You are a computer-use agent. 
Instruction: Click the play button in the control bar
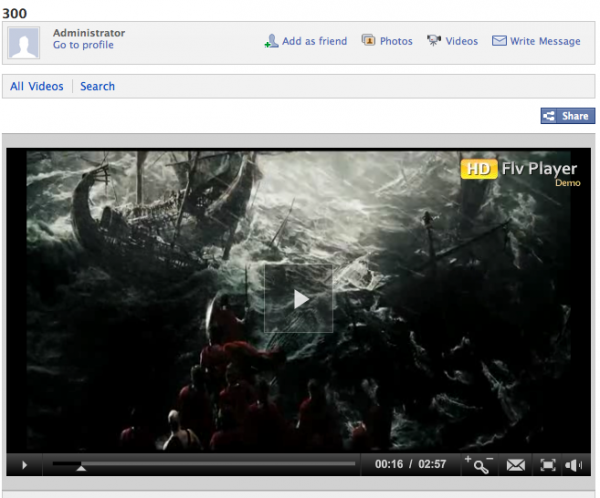(24, 465)
